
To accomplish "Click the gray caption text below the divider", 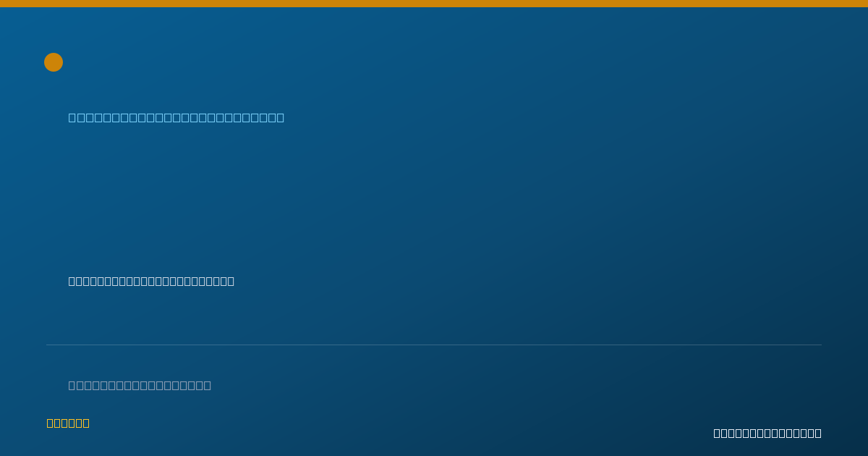I will click(x=140, y=385).
